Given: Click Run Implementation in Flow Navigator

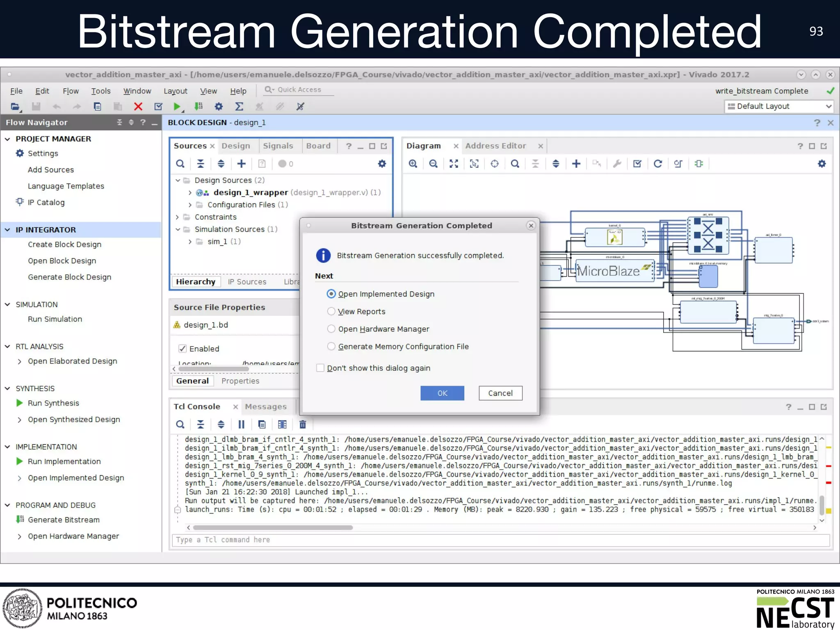Looking at the screenshot, I should [64, 461].
